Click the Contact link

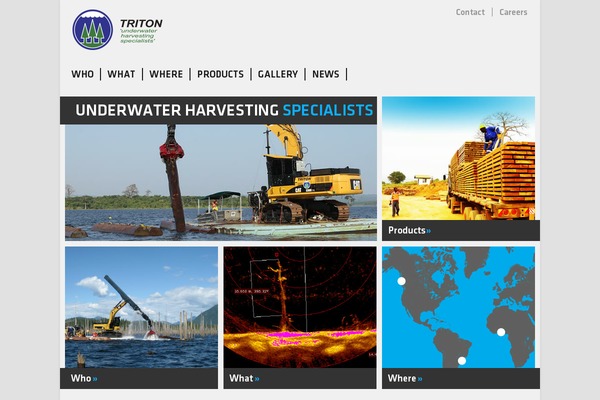(x=470, y=12)
